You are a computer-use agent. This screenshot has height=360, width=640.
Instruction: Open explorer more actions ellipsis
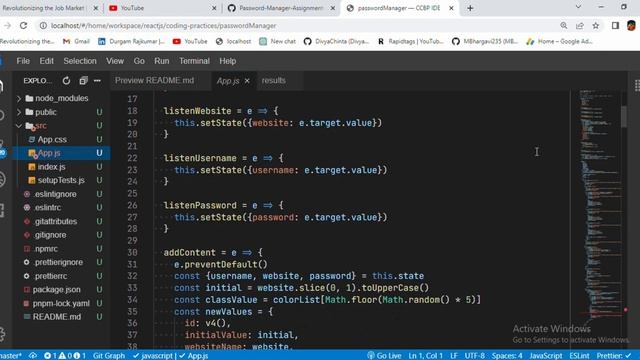tap(97, 81)
